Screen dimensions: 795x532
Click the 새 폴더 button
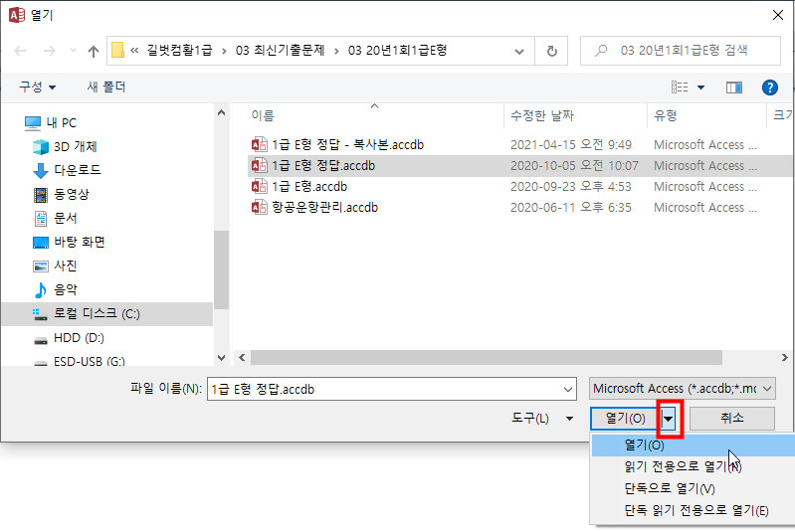tap(106, 88)
